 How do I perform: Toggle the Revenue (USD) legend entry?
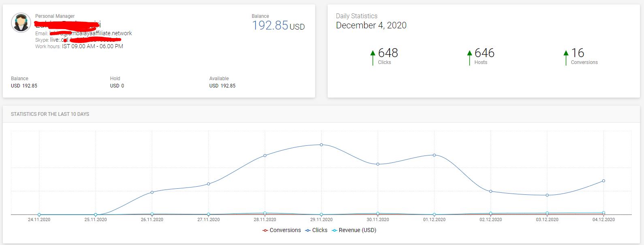[354, 230]
